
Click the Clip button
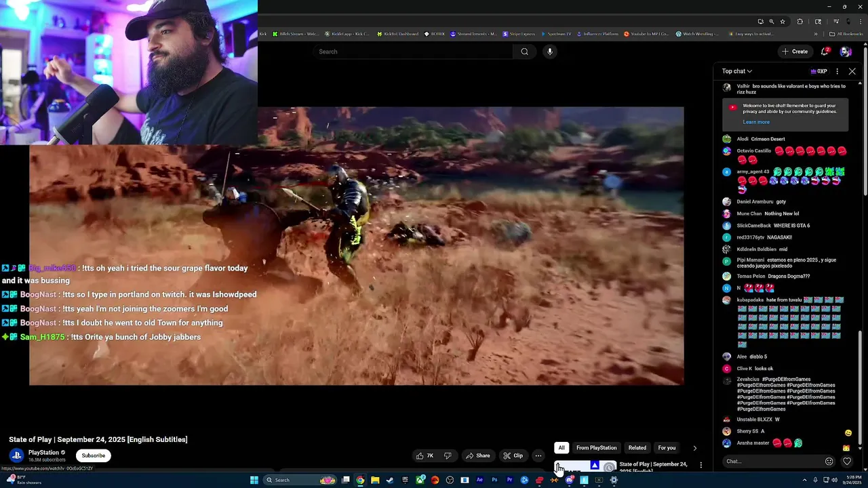[x=513, y=455]
